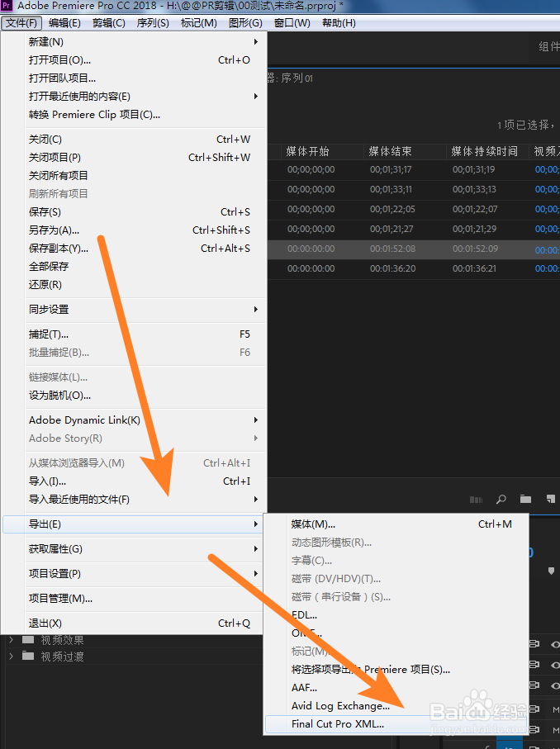Expand the 视频过渡 folder
Viewport: 560px width, 749px height.
coord(11,656)
